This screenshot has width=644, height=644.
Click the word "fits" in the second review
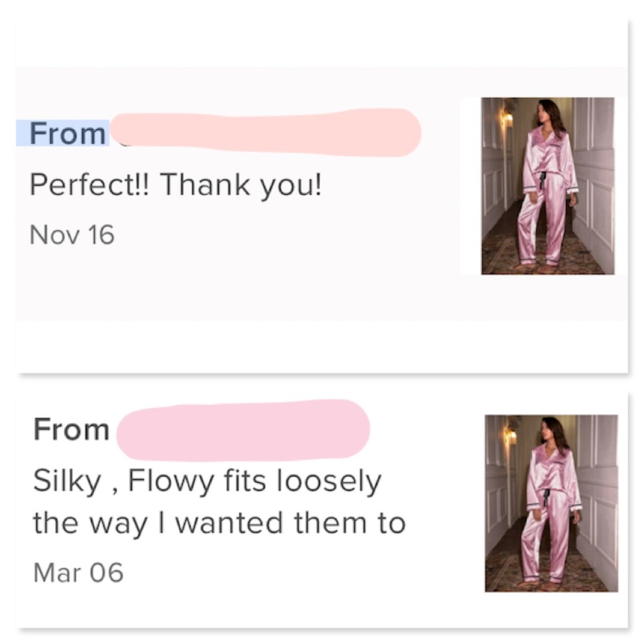pyautogui.click(x=240, y=482)
